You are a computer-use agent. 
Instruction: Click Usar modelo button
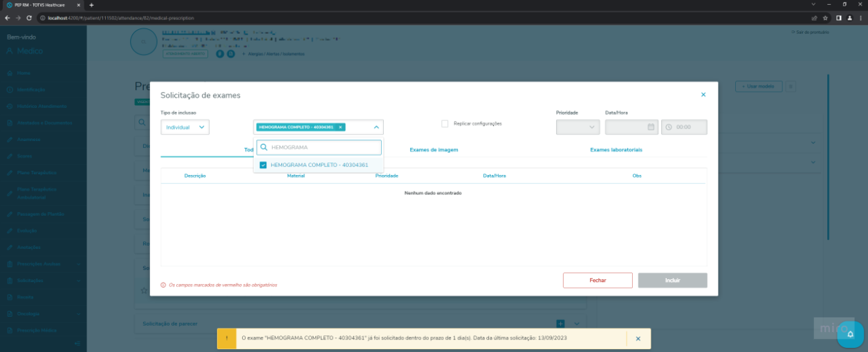tap(759, 86)
